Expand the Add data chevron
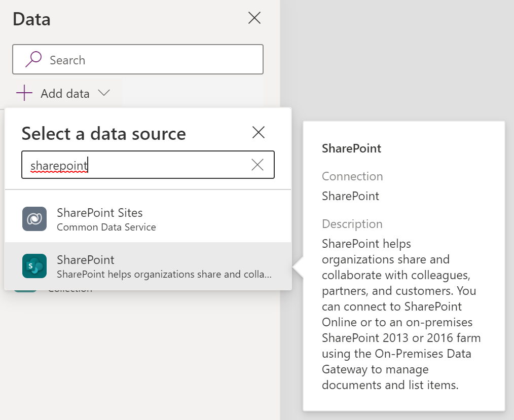 (104, 93)
